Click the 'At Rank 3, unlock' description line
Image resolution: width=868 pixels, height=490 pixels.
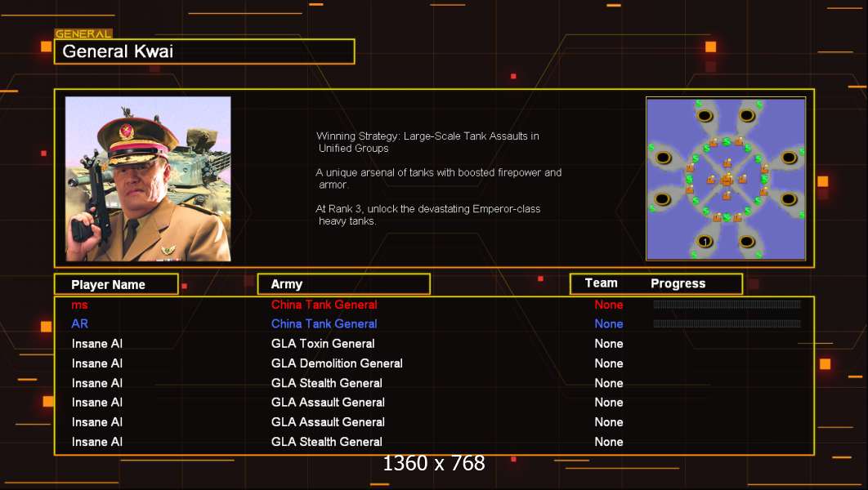pos(428,215)
